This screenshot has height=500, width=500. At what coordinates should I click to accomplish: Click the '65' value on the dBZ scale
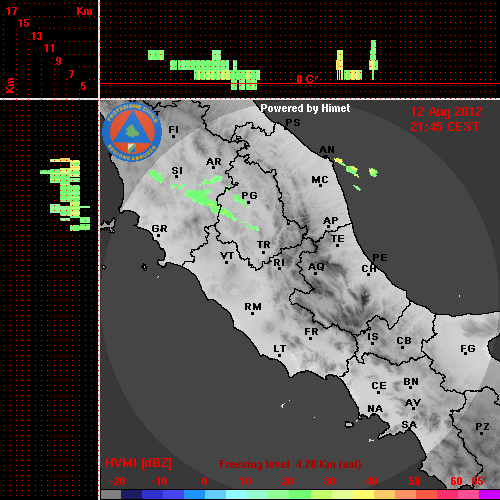tap(477, 481)
